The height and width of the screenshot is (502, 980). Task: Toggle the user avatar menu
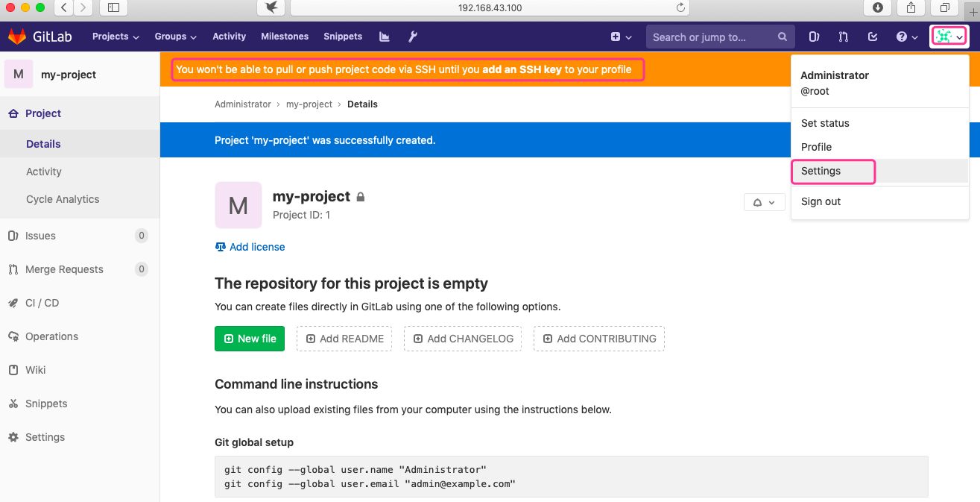click(x=949, y=37)
